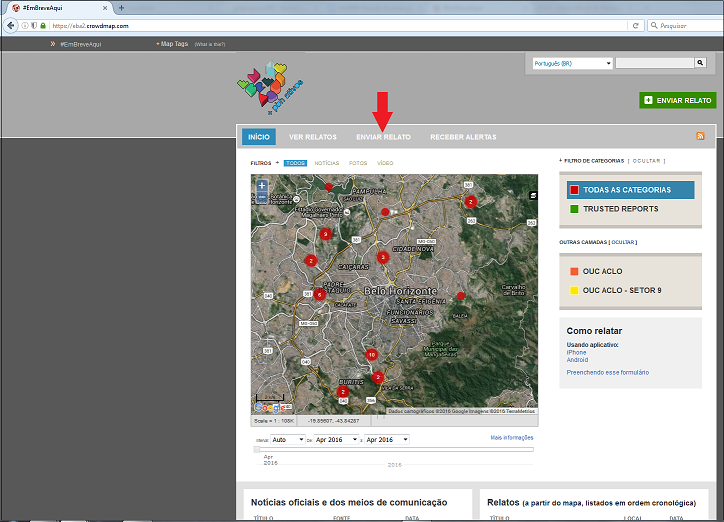Reload the page in the browser
The height and width of the screenshot is (522, 724).
(635, 25)
